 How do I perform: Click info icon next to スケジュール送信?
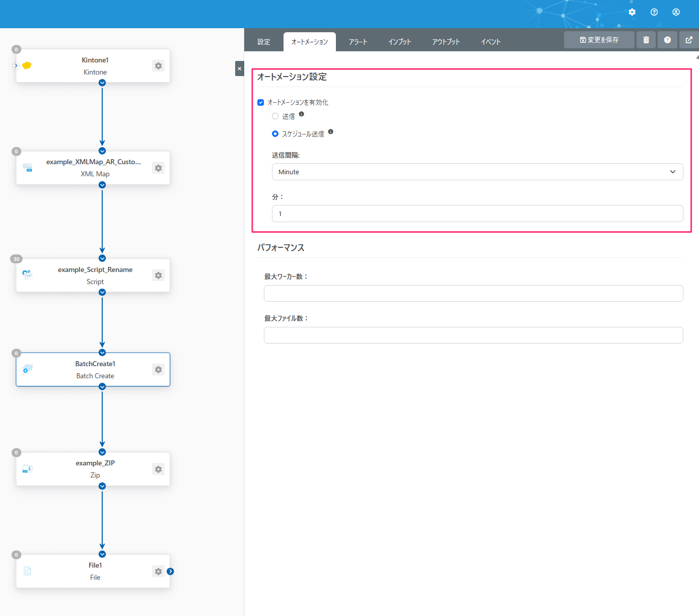click(330, 131)
